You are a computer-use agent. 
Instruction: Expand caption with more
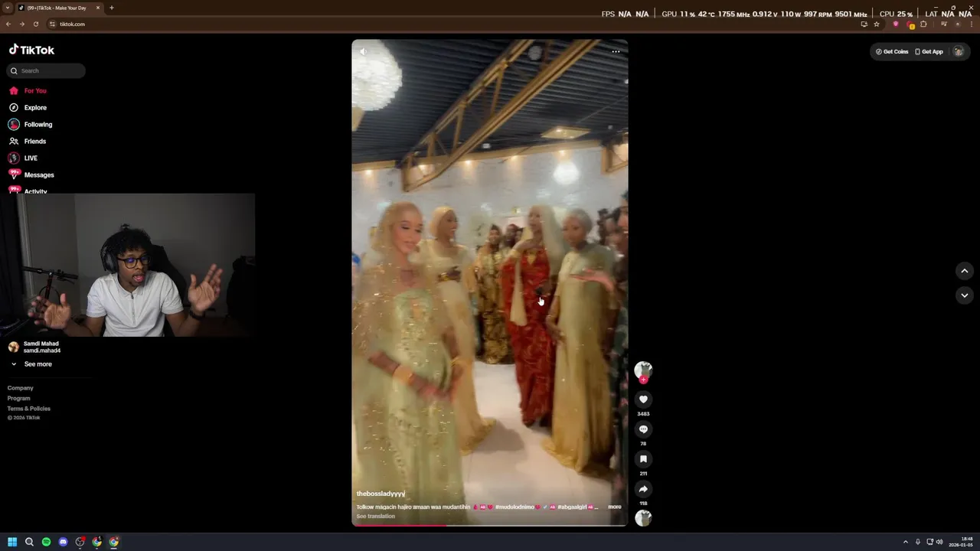[x=615, y=507]
